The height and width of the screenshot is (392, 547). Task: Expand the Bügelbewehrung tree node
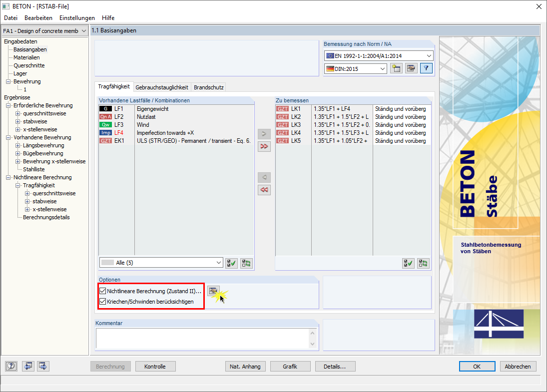click(18, 153)
